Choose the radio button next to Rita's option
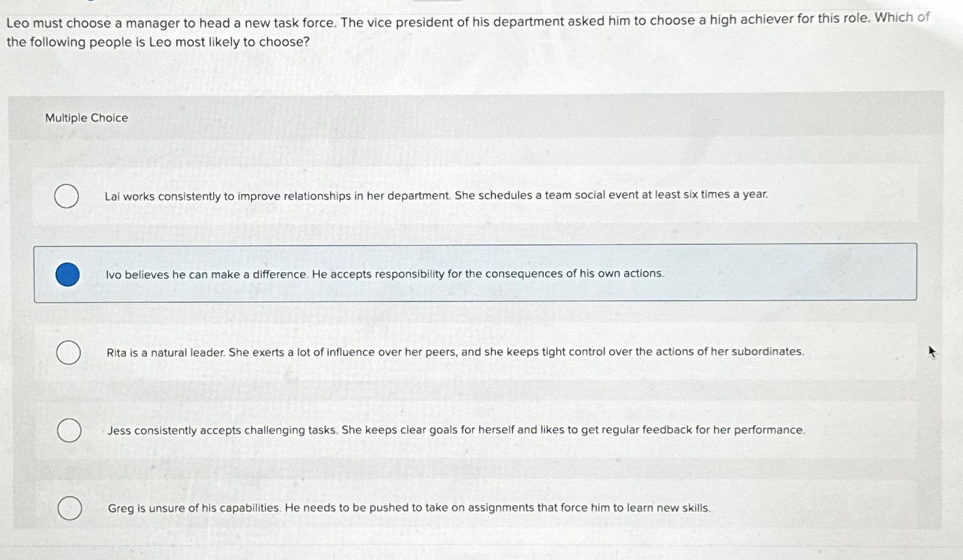Viewport: 963px width, 560px height. (67, 354)
